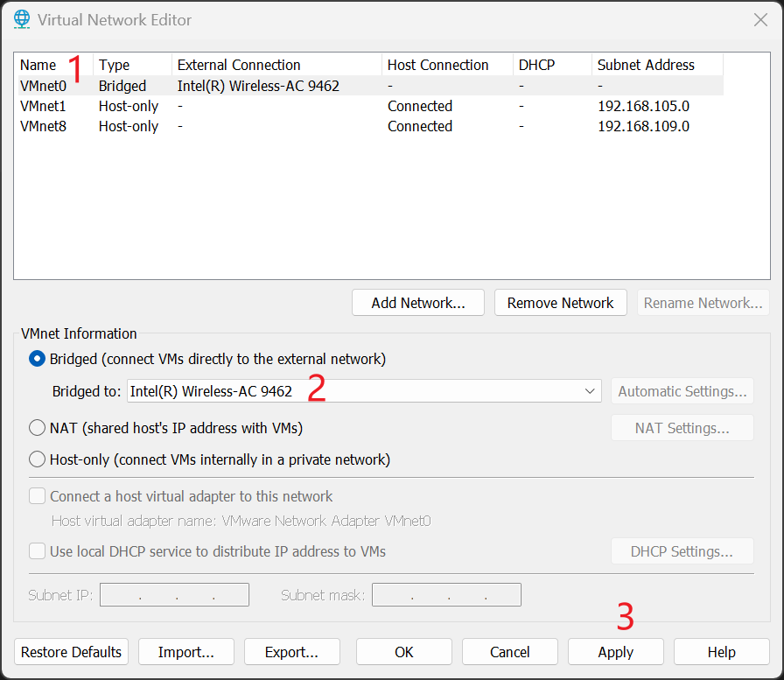
Task: Click into the Subnet mask field
Action: [x=446, y=594]
